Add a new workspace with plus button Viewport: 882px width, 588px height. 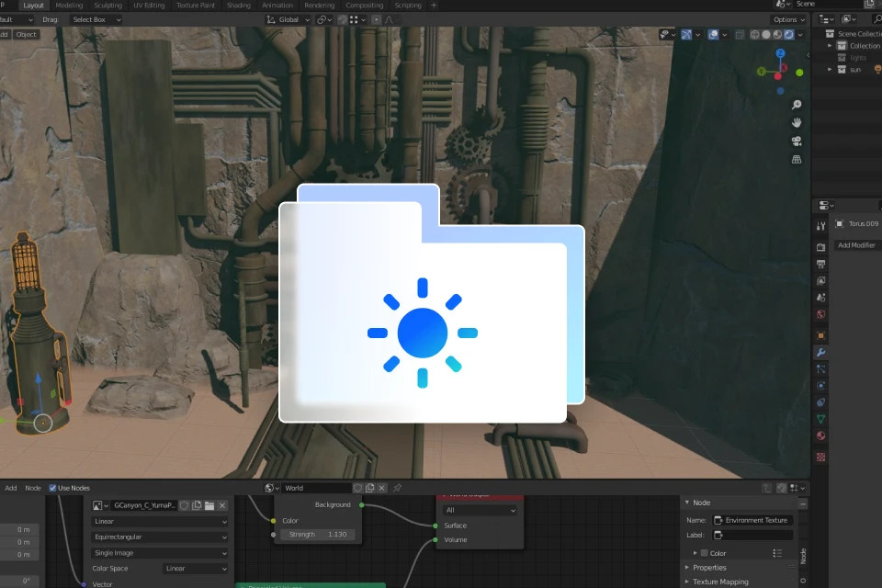tap(433, 6)
